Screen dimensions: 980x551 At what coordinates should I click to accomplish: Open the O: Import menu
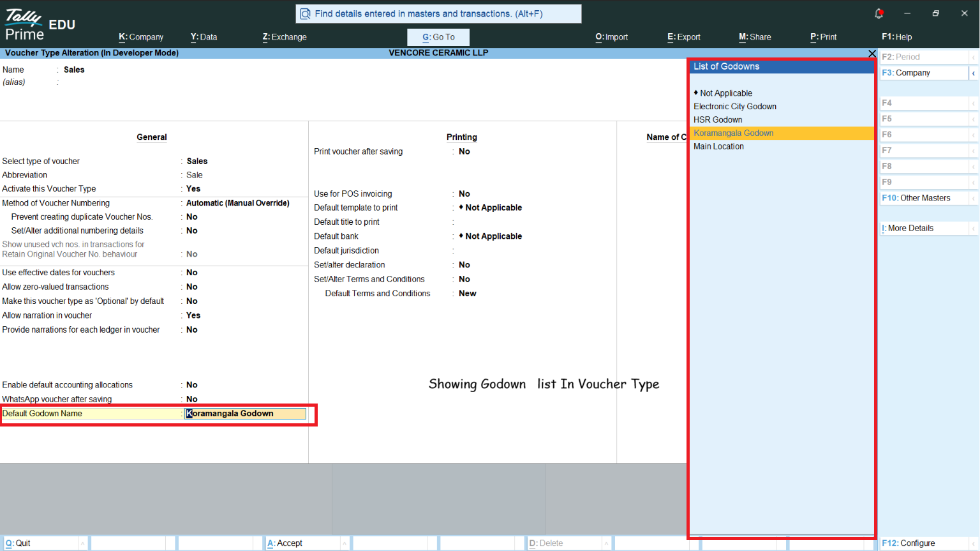click(x=612, y=37)
